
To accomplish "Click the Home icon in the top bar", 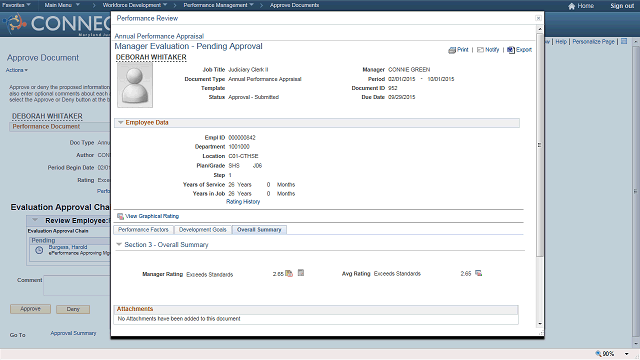I will [571, 6].
